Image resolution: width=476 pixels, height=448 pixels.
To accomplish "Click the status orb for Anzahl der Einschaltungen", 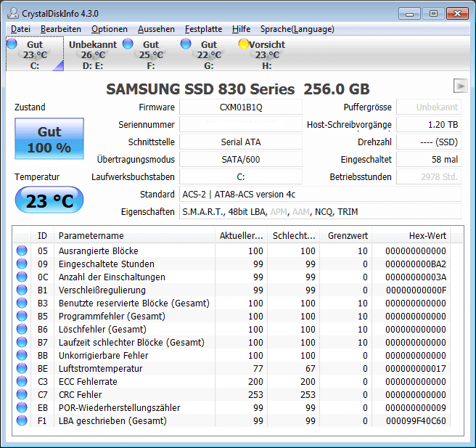I will 22,277.
